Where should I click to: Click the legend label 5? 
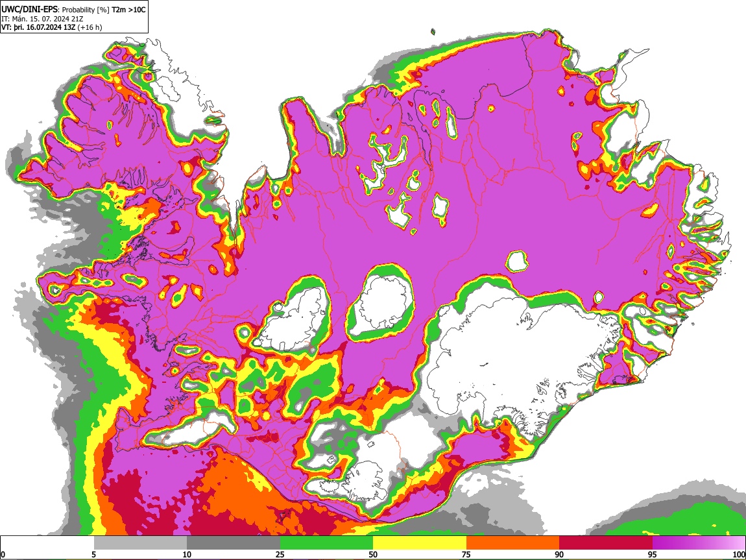tap(93, 554)
